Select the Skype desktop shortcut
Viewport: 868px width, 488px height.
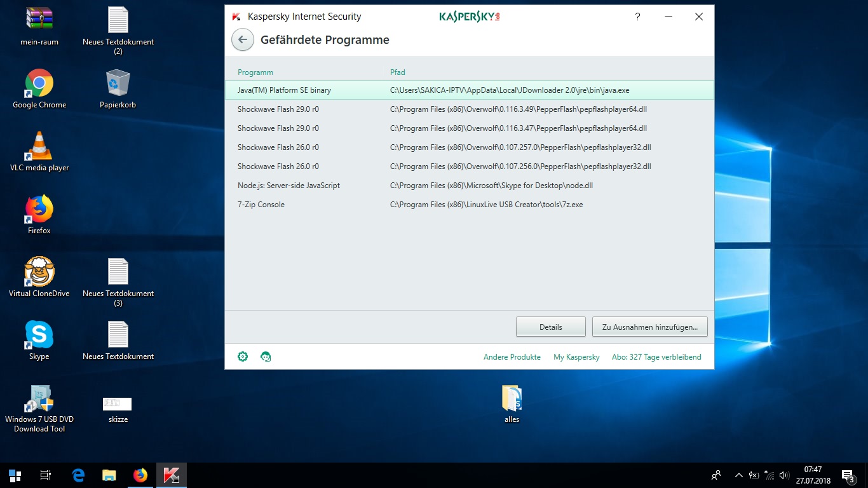point(39,341)
